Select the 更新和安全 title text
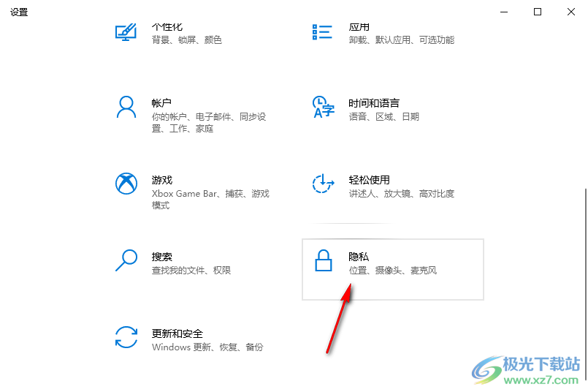Image resolution: width=588 pixels, height=392 pixels. tap(177, 333)
